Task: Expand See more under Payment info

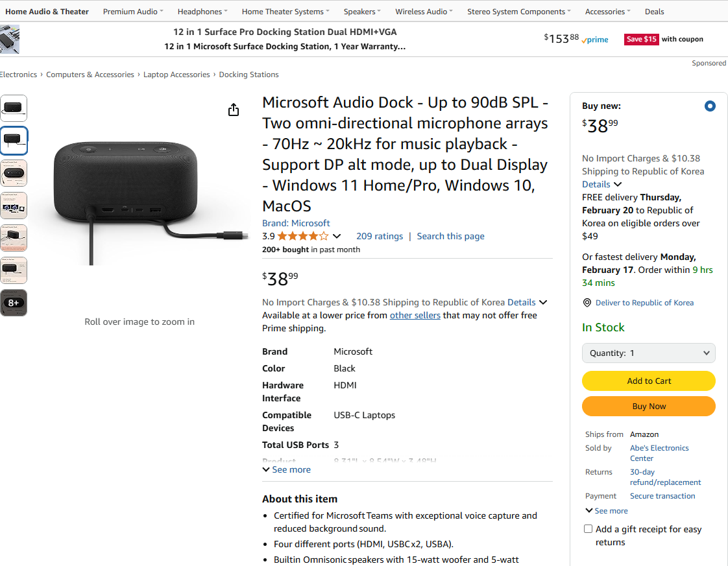Action: pos(607,511)
